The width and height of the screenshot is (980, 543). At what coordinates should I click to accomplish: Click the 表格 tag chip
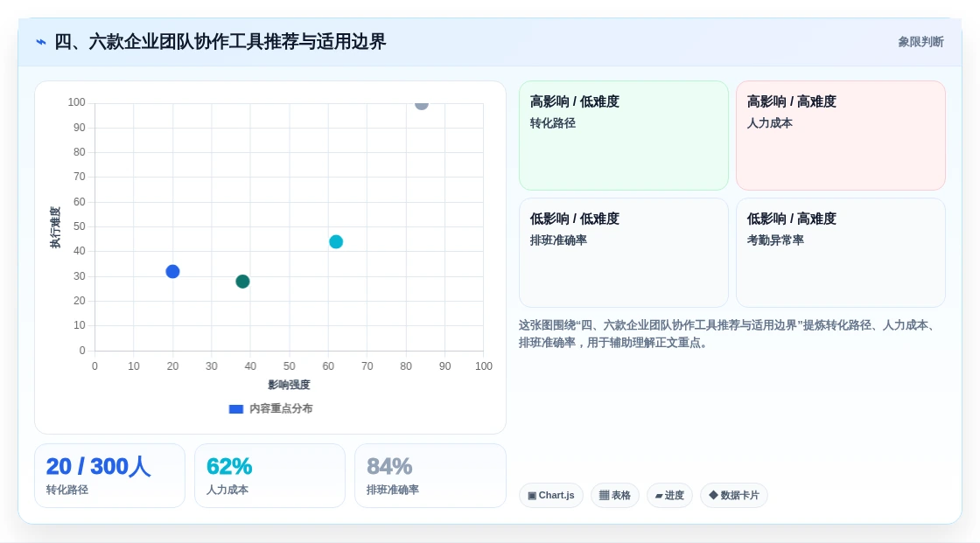pos(615,495)
